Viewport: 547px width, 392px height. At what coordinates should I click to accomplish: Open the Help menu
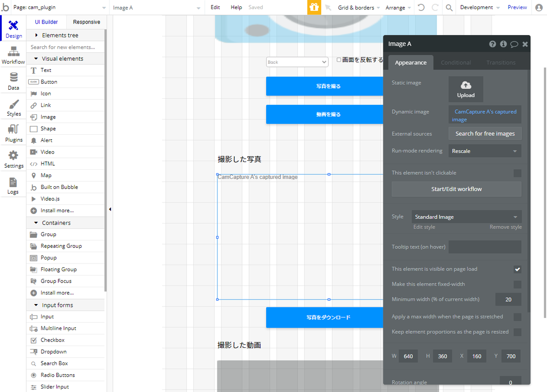pyautogui.click(x=236, y=8)
